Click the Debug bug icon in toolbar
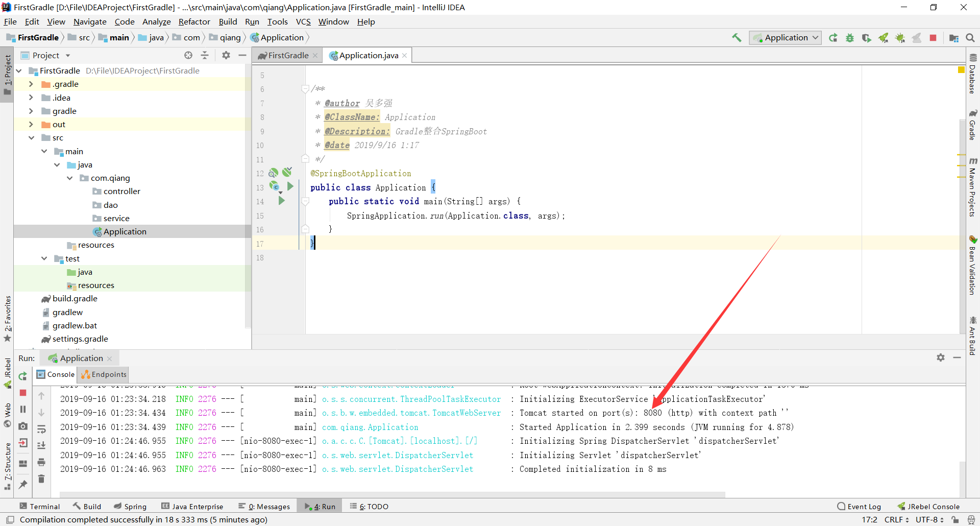980x526 pixels. pos(850,37)
